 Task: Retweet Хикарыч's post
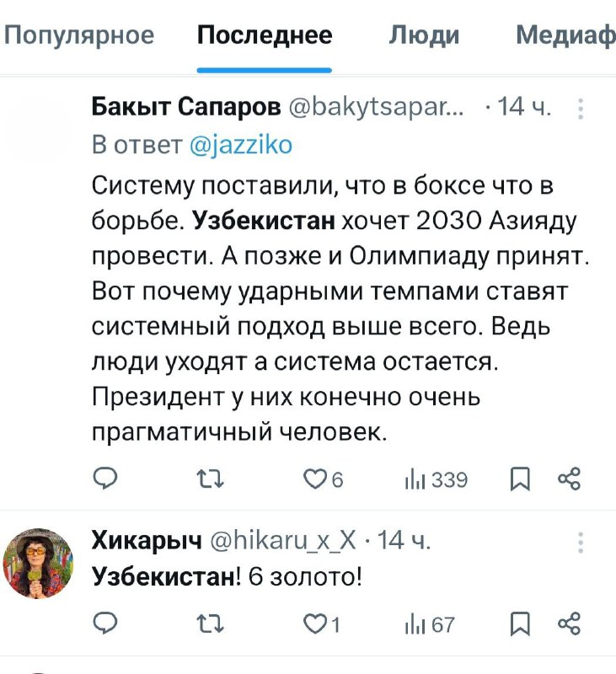pos(210,623)
